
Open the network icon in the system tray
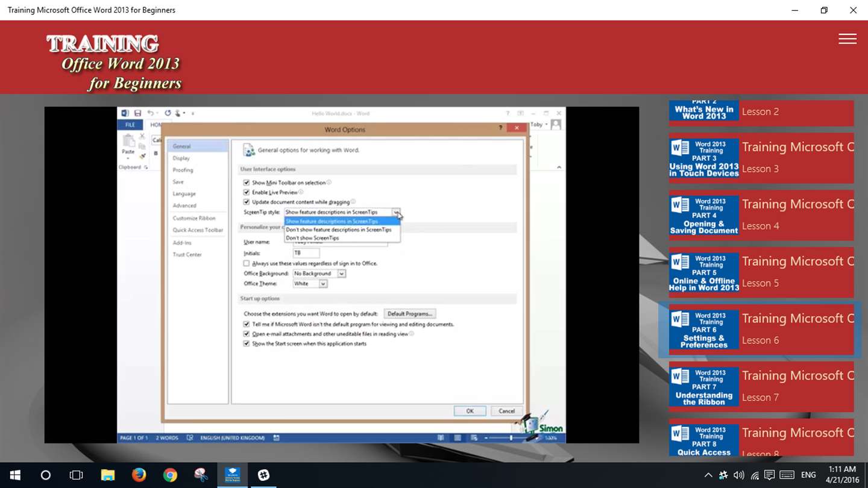point(755,475)
